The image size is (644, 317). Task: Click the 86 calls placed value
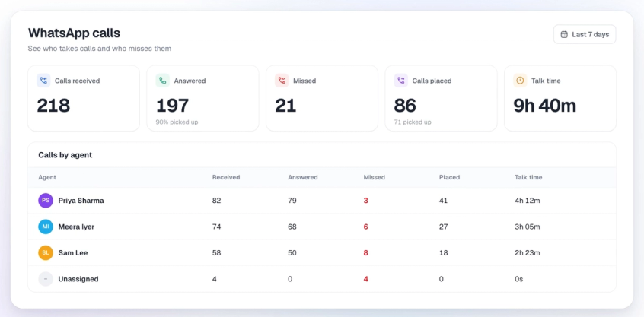tap(405, 106)
